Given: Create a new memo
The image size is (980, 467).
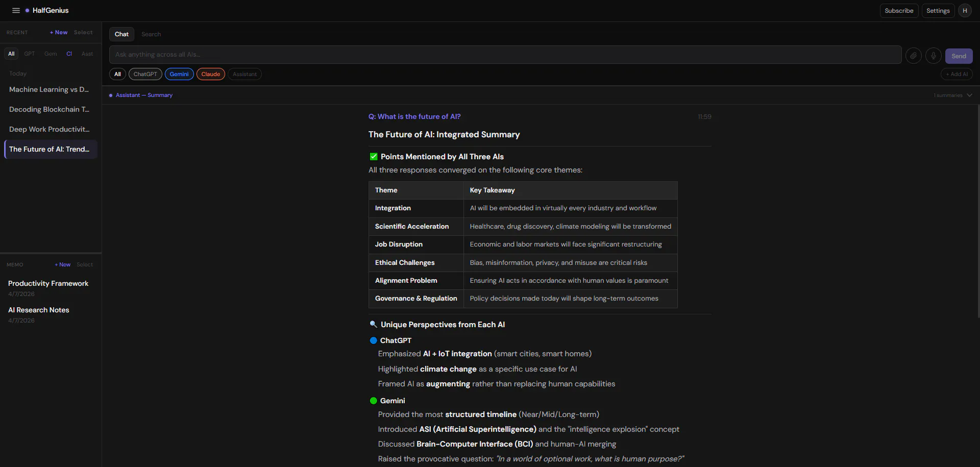Looking at the screenshot, I should pos(63,264).
